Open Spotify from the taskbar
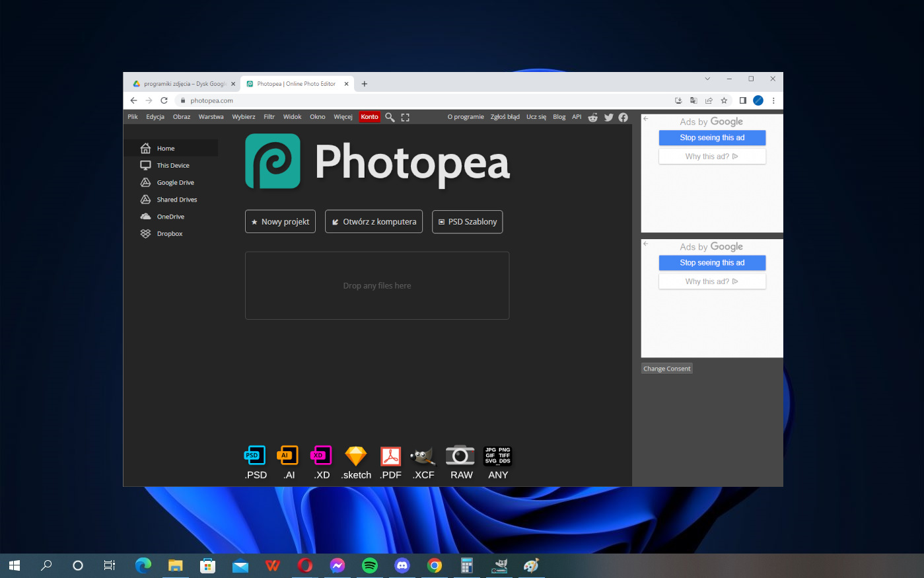 [370, 565]
